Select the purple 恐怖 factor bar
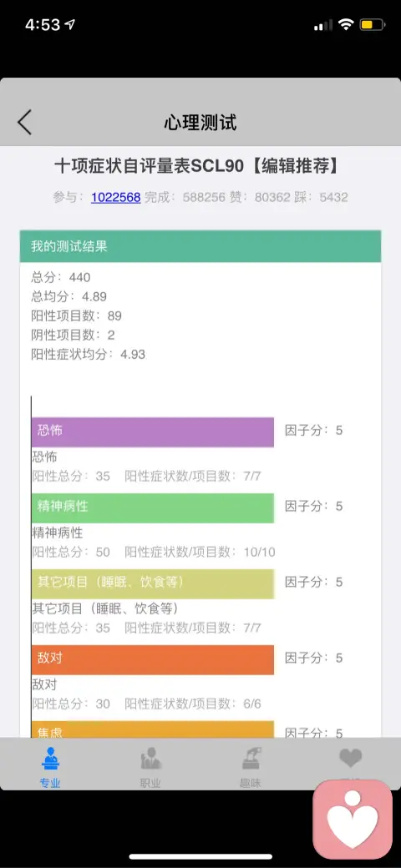Screen dimensions: 401x868 pos(152,431)
